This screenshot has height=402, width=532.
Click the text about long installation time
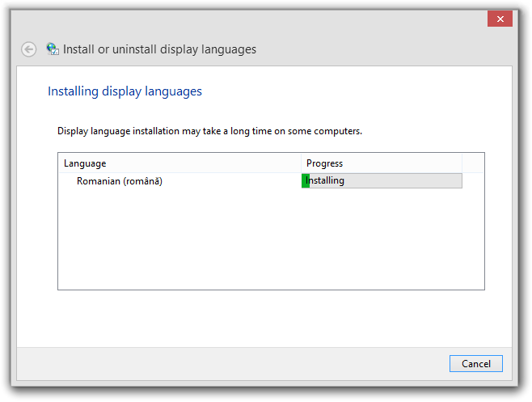coord(209,131)
